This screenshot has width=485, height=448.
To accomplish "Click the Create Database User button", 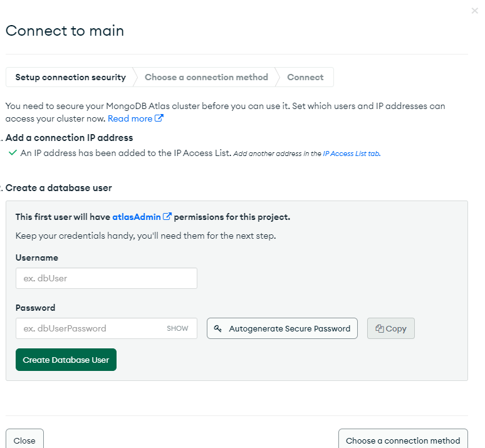I will click(66, 360).
